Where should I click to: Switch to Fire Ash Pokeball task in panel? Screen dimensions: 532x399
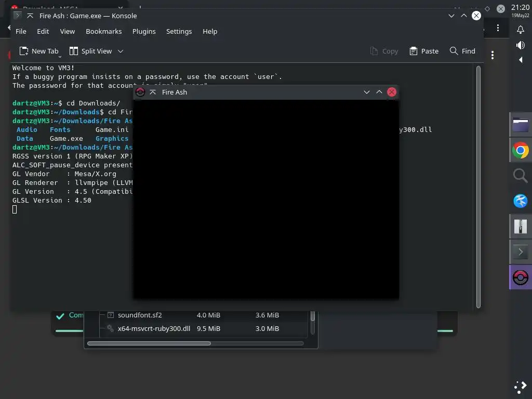(521, 277)
